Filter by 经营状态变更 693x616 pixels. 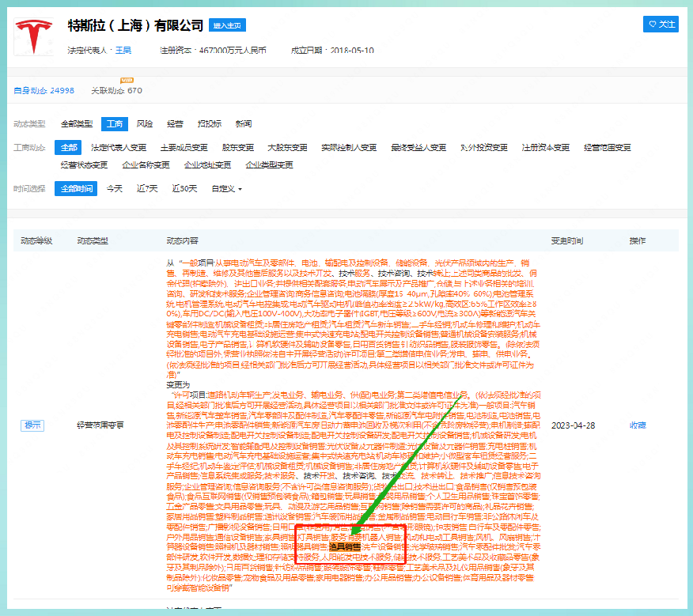[x=84, y=164]
